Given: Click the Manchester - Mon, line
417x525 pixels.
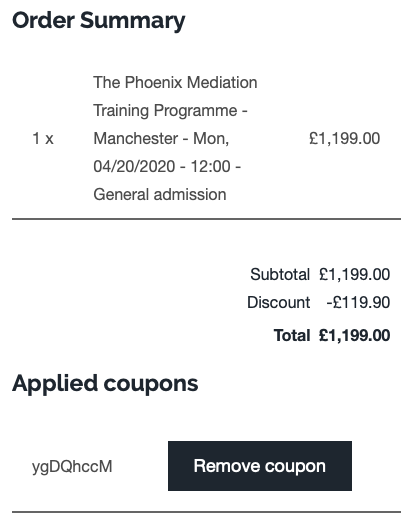Looking at the screenshot, I should tap(161, 138).
